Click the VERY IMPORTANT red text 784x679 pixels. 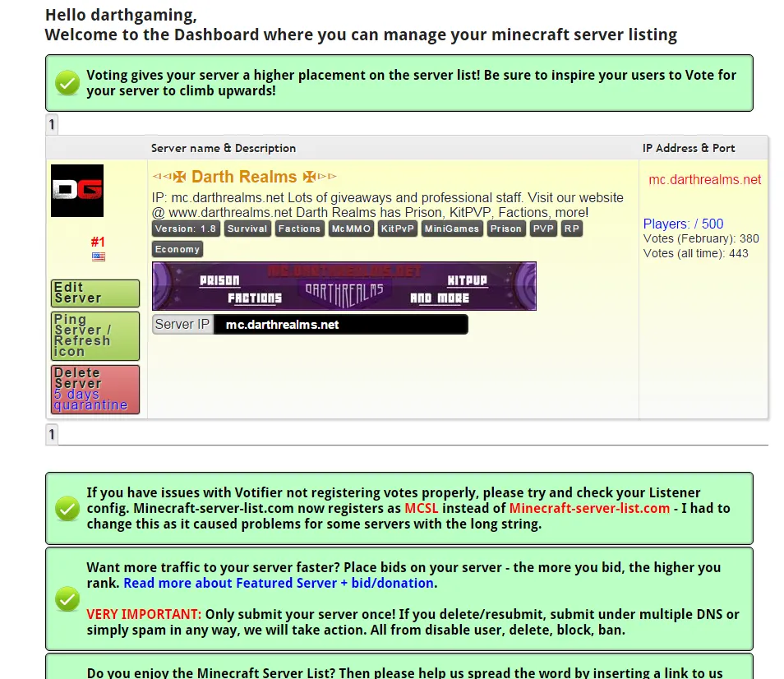(144, 614)
